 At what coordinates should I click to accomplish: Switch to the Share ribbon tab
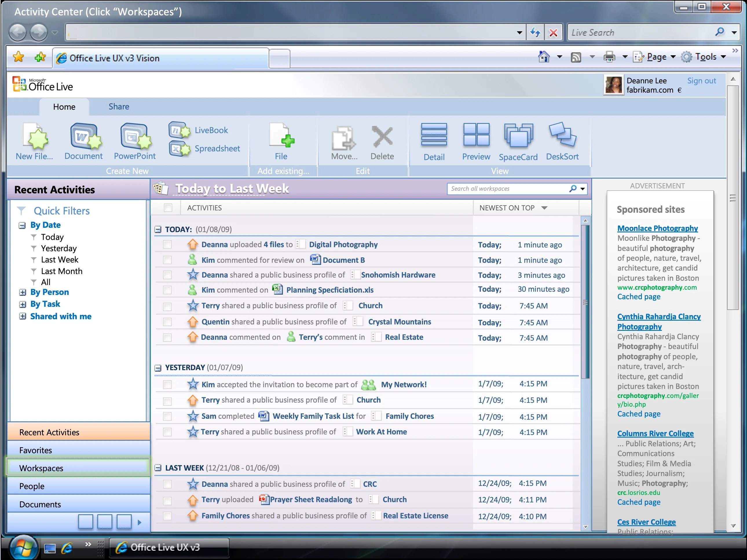[119, 107]
